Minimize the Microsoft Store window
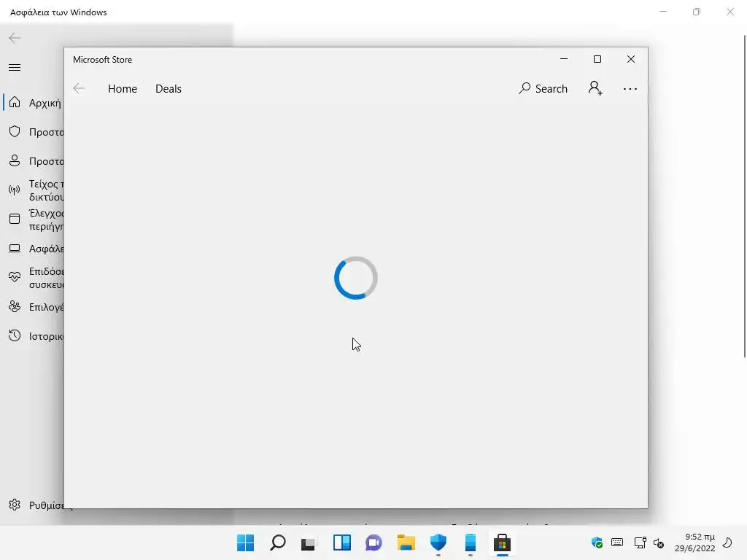This screenshot has height=560, width=747. coord(564,59)
